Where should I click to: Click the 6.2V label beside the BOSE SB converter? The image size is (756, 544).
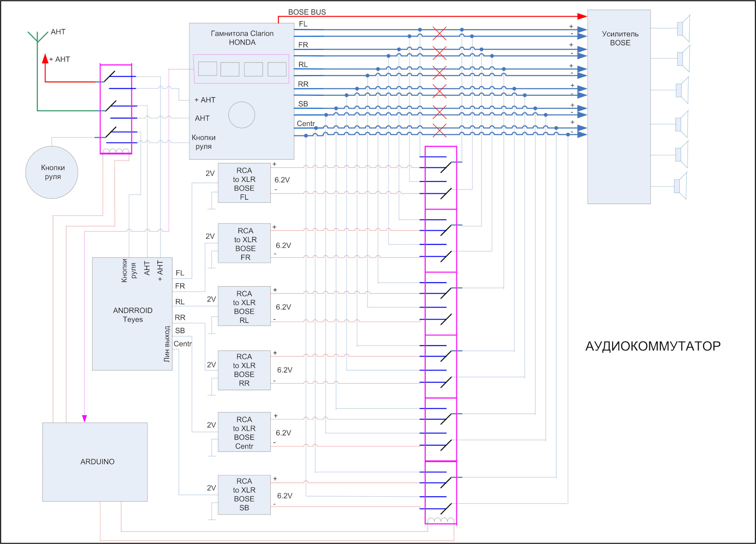pos(285,496)
